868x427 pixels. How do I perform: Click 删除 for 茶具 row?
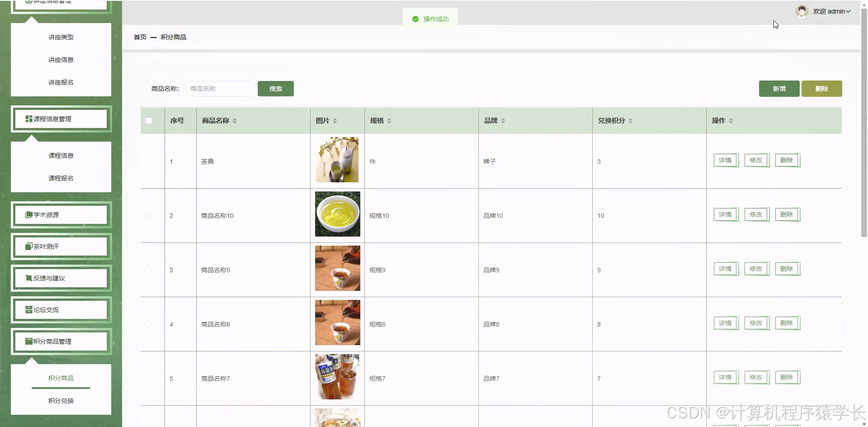(787, 160)
